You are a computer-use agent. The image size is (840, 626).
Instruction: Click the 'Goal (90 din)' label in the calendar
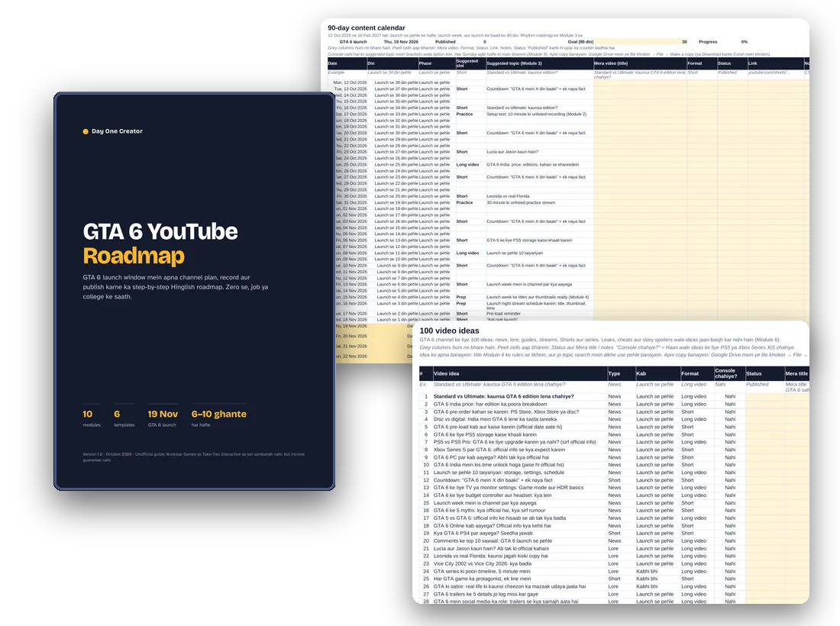point(580,42)
